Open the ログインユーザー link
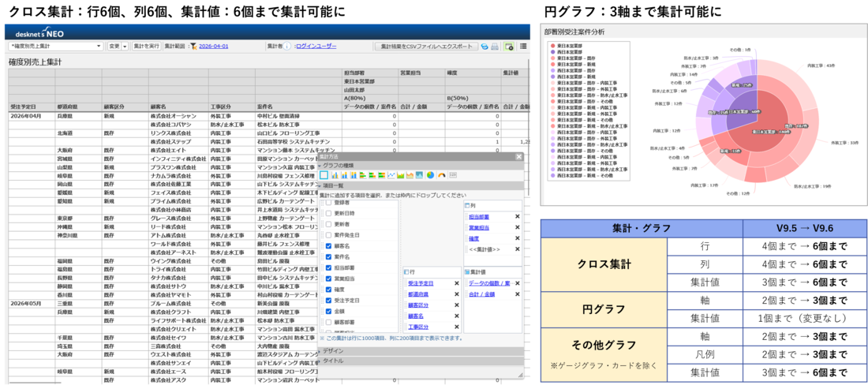Viewport: 868px width, 385px height. click(x=316, y=47)
